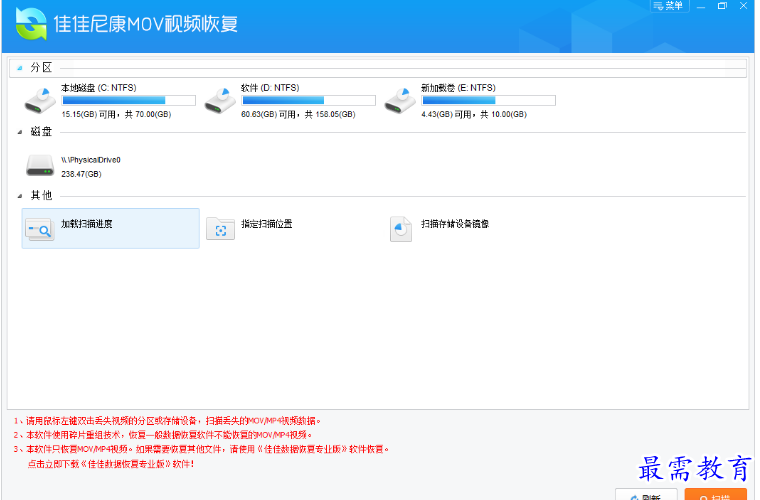Click the 软件 (D: NTFS) label
The width and height of the screenshot is (760, 500).
[x=270, y=88]
